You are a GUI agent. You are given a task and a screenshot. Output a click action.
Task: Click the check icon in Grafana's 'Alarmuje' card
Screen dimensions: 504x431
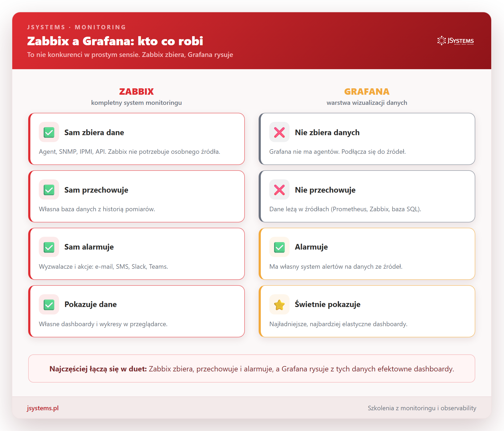pos(279,247)
